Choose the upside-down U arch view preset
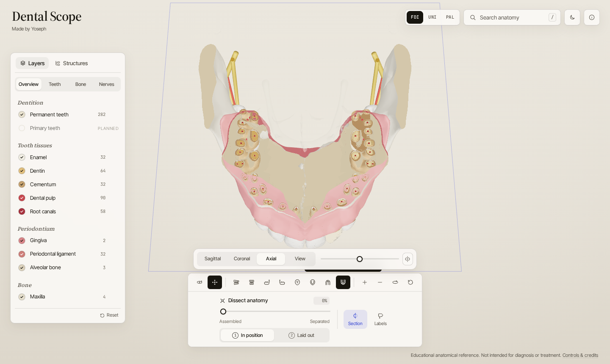 tap(328, 282)
